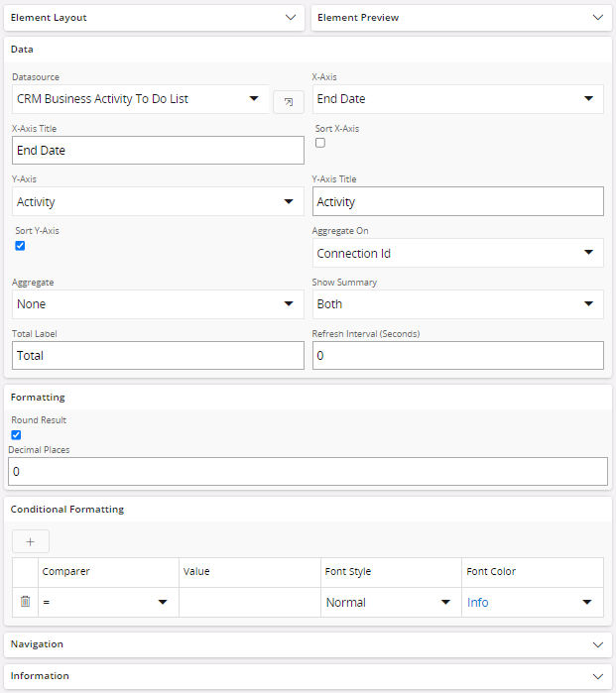Change the Y-Axis Activity dropdown
Screen dimensions: 616x693
pos(158,202)
